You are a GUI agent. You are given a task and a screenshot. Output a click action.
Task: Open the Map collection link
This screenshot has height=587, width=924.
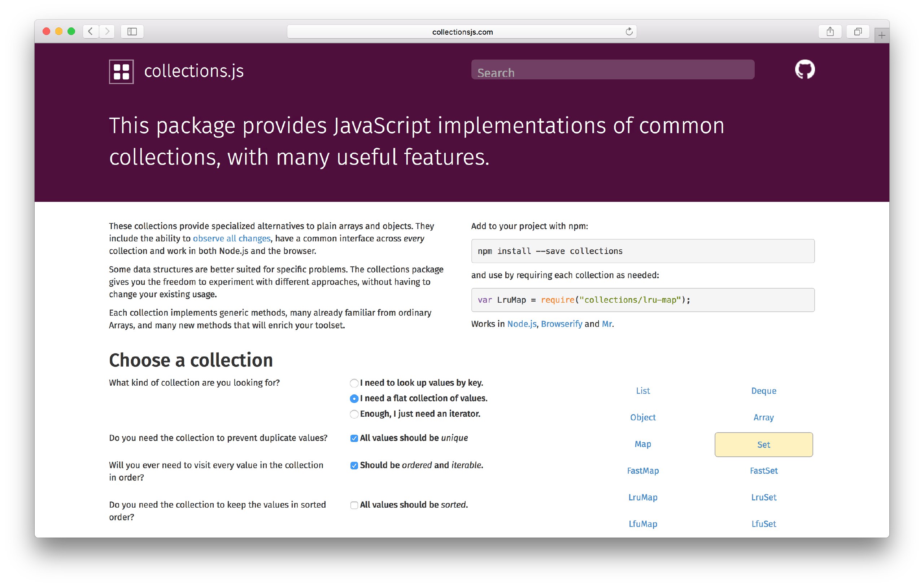click(643, 444)
